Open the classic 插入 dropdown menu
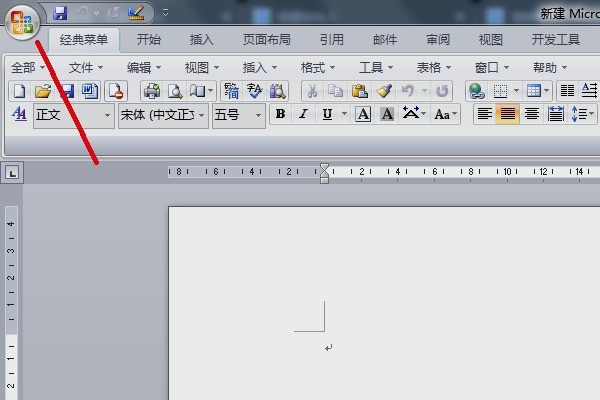600x400 pixels. [260, 68]
